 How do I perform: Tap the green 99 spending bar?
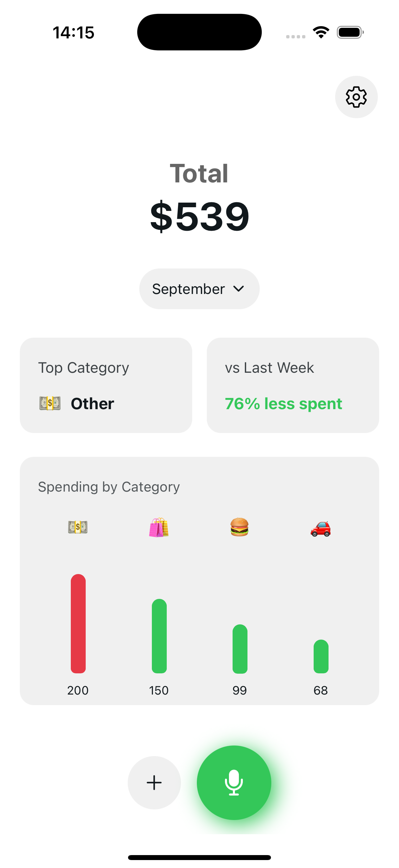click(x=240, y=649)
